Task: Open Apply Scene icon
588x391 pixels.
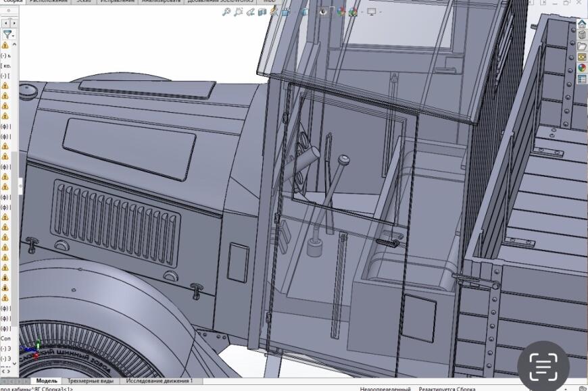Action: point(353,12)
